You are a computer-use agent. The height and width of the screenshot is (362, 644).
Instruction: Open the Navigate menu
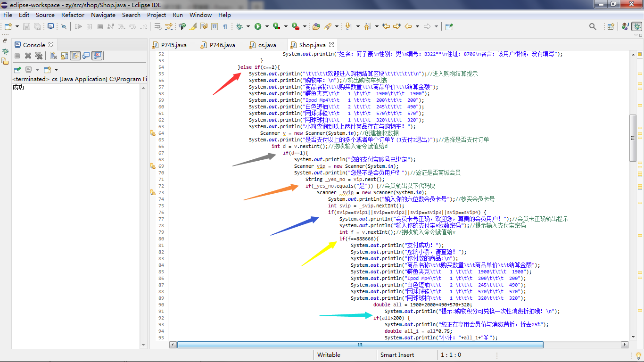click(103, 15)
